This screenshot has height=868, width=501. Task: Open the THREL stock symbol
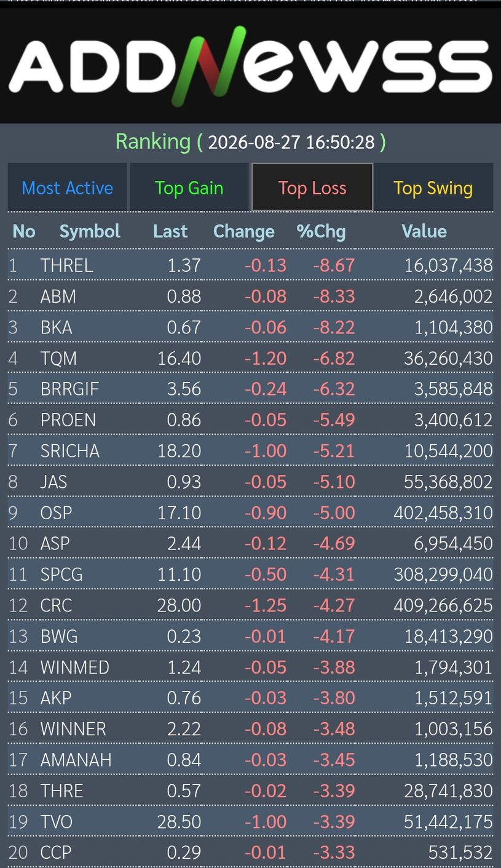(67, 265)
